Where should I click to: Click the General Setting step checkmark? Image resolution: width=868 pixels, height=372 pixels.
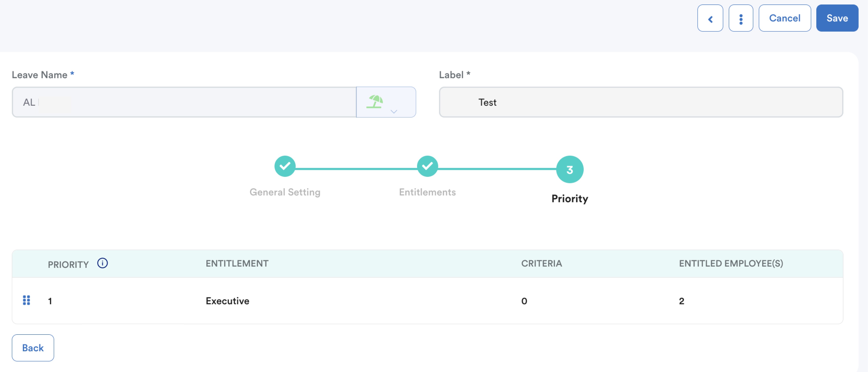click(x=285, y=166)
